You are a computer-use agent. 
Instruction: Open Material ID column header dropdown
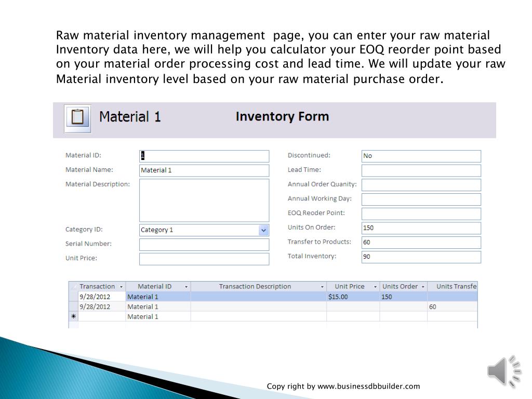tap(186, 287)
